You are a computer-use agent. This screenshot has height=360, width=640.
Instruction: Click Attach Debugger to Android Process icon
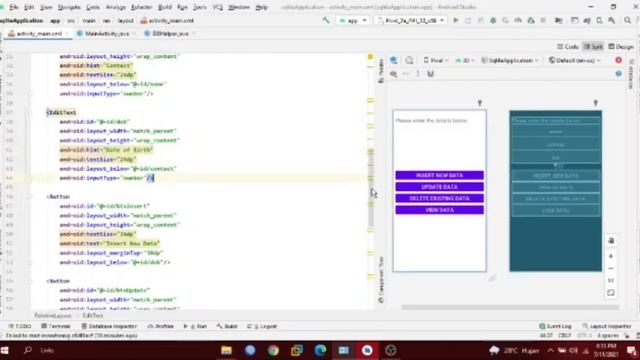point(531,20)
